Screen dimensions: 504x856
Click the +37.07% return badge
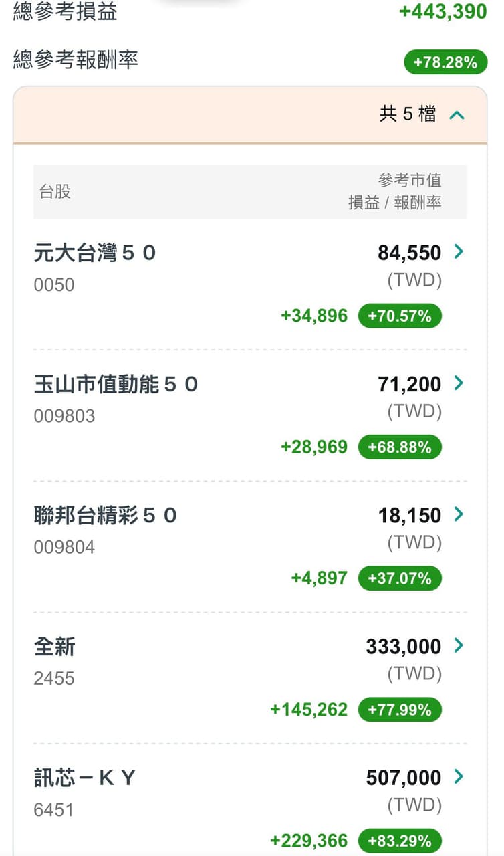400,578
